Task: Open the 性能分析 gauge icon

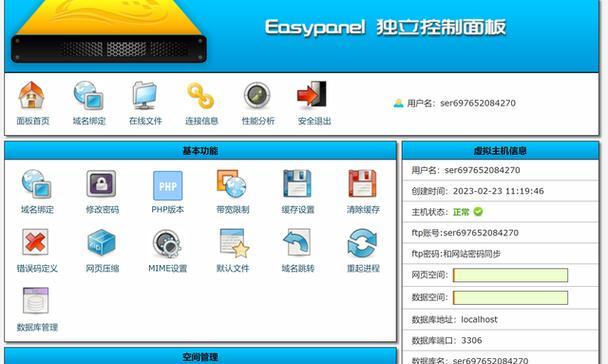Action: [257, 95]
